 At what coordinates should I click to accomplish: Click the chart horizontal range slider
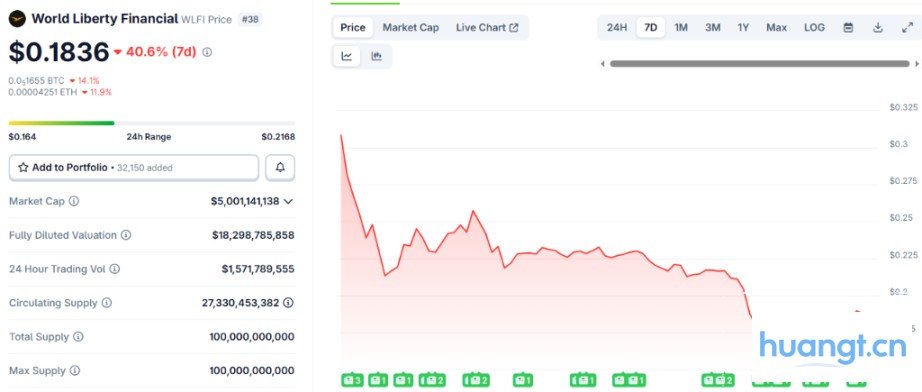coord(760,63)
